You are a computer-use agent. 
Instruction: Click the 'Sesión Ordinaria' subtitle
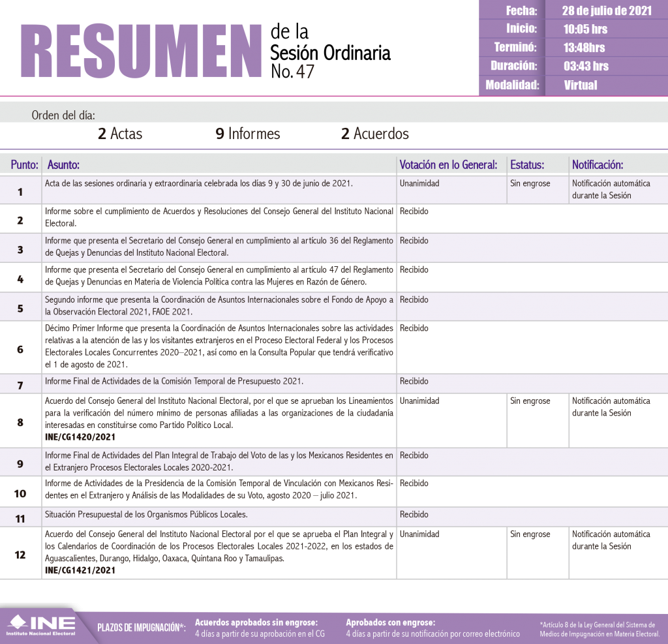330,53
